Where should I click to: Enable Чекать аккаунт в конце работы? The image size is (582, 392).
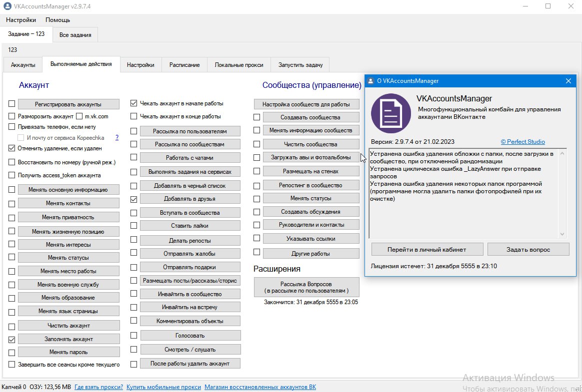click(133, 116)
